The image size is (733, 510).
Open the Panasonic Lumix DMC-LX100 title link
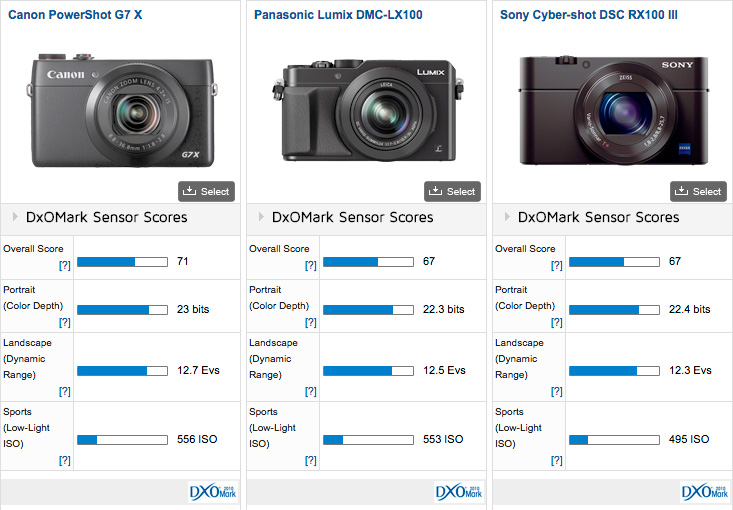[x=338, y=14]
